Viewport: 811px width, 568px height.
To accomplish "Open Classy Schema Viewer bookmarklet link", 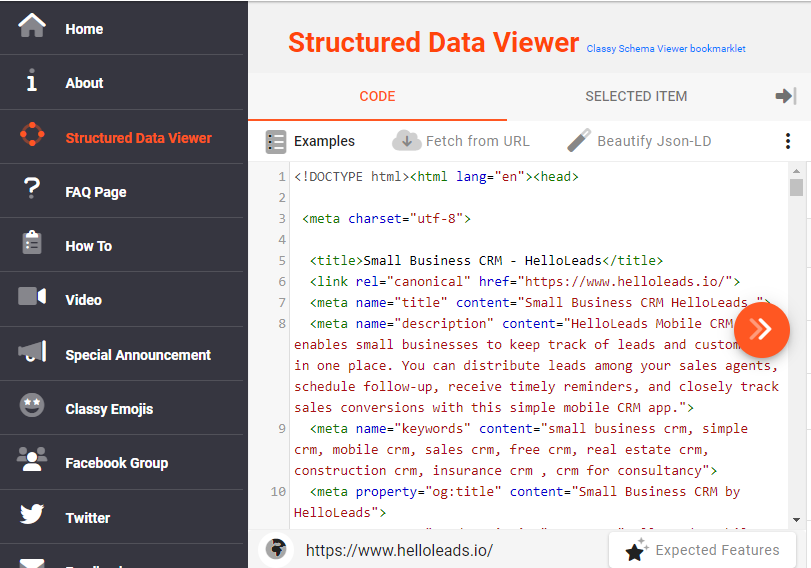I will point(666,48).
